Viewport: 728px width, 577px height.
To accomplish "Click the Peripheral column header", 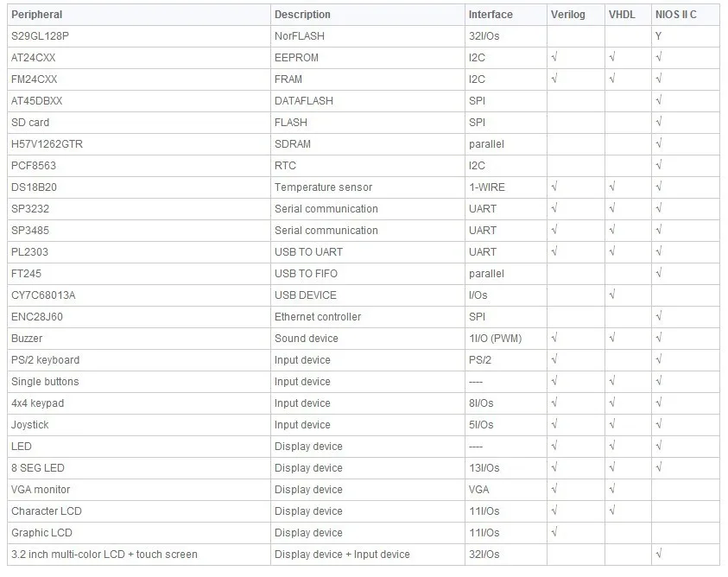I will tap(36, 15).
